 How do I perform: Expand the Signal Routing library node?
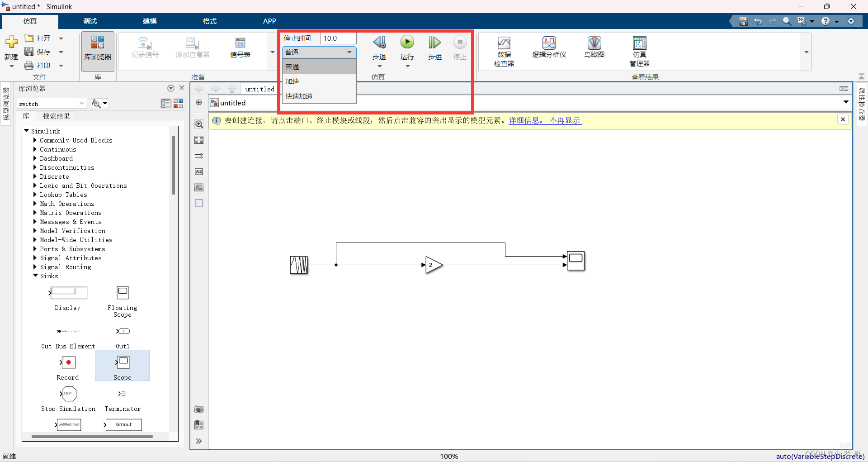tap(35, 267)
